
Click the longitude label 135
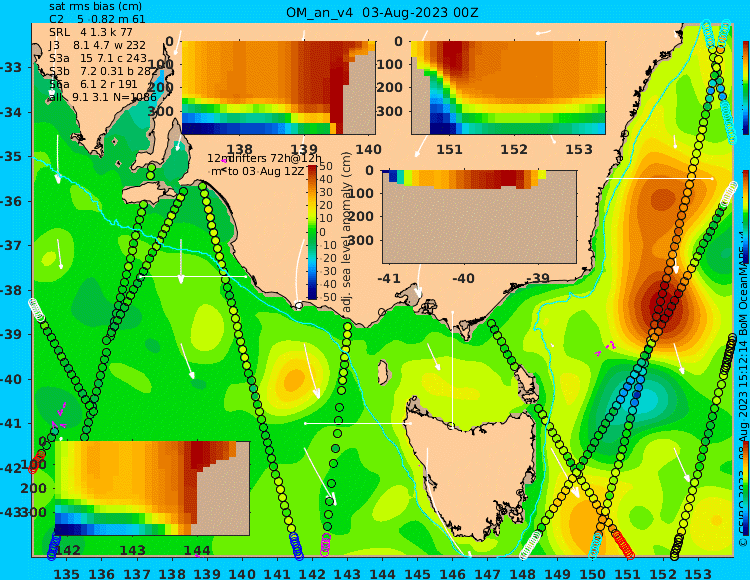click(x=66, y=573)
